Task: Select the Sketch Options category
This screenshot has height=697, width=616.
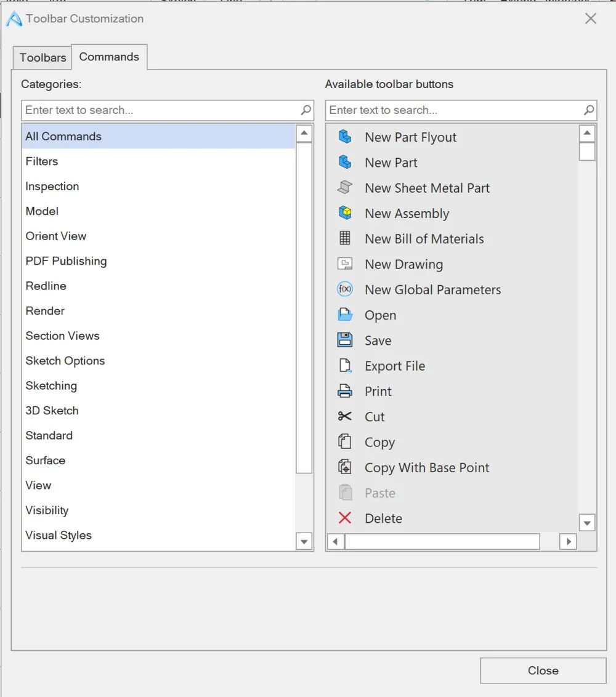Action: 158,360
